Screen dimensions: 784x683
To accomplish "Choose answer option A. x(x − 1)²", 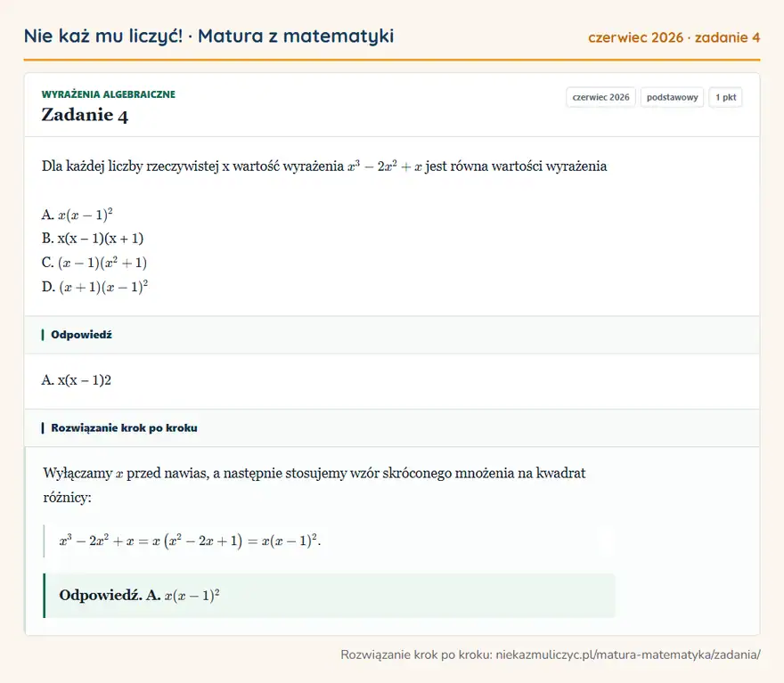I will (77, 215).
